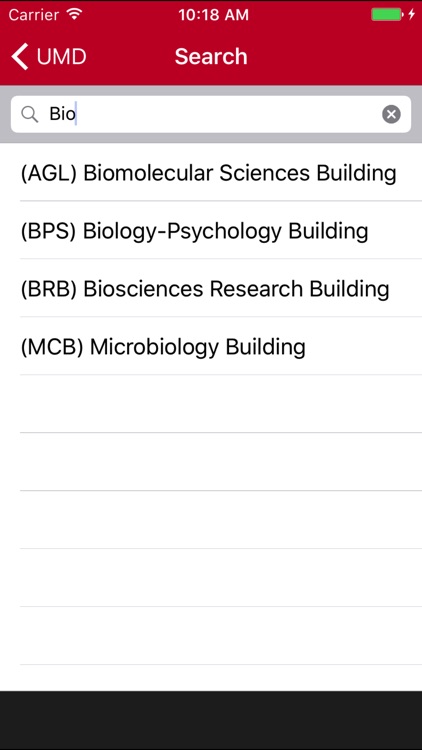
Task: Select (MCB) Microbiology Building result
Action: click(x=211, y=346)
